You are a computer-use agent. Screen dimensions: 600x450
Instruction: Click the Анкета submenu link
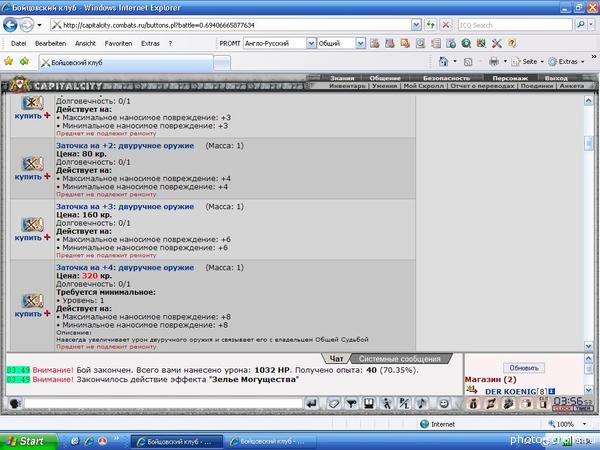tap(572, 86)
